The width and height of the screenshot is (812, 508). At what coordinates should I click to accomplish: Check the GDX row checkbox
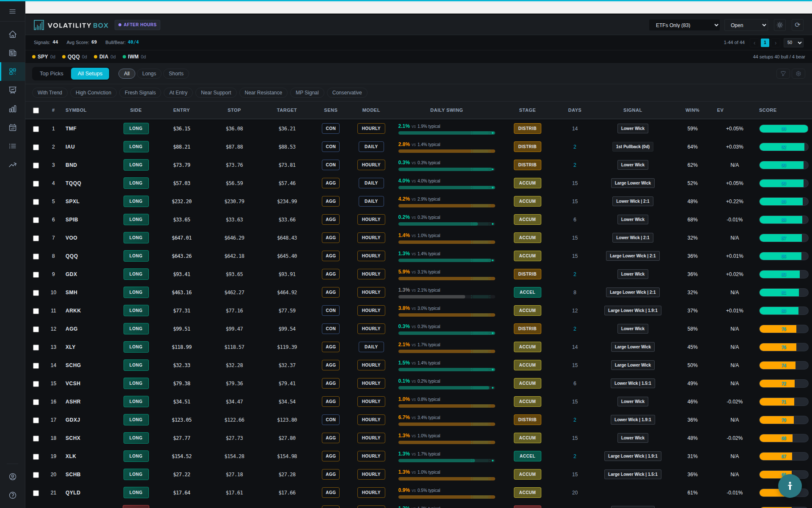click(x=36, y=275)
